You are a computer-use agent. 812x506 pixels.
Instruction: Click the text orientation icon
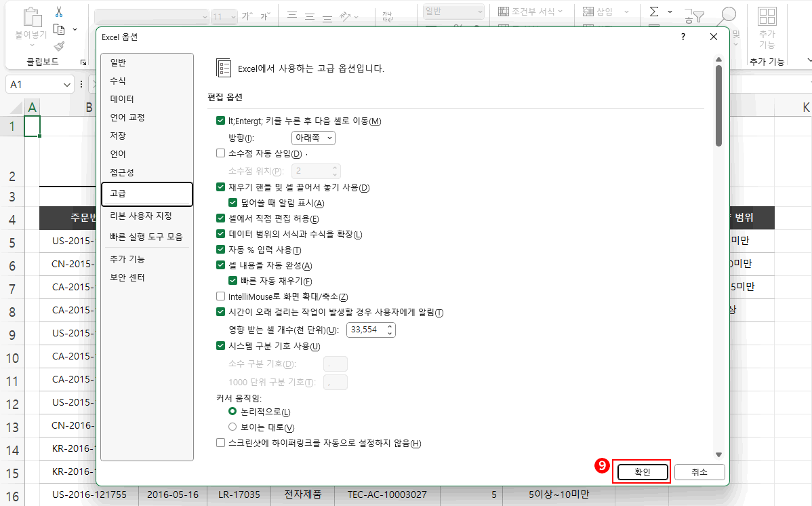click(346, 16)
